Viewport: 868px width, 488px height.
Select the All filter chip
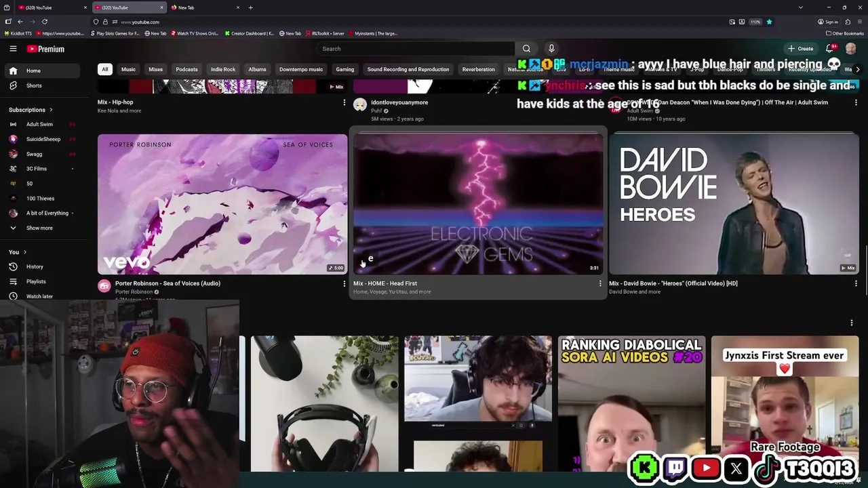coord(104,69)
